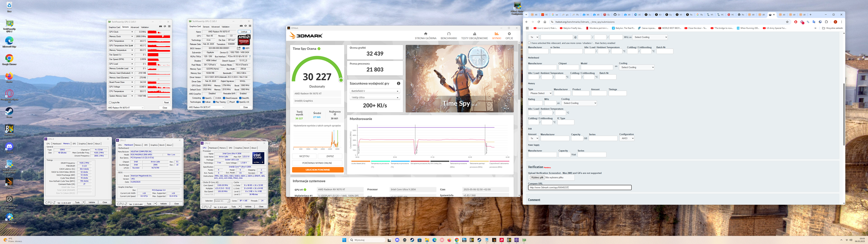This screenshot has height=244, width=868.
Task: Open the Battlefield V game dropdown in 3DMark
Action: (375, 91)
